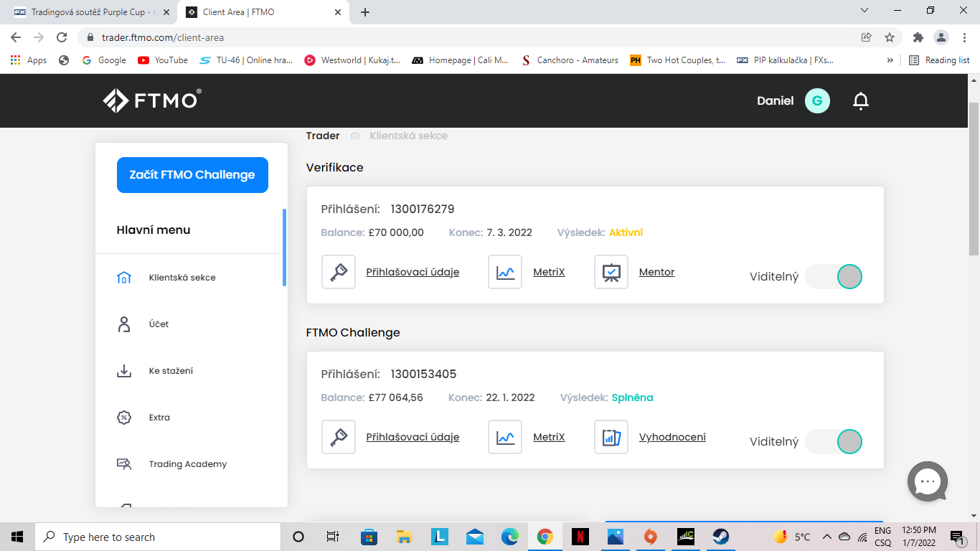980x551 pixels.
Task: Reload the page with the refresh icon
Action: 62,37
